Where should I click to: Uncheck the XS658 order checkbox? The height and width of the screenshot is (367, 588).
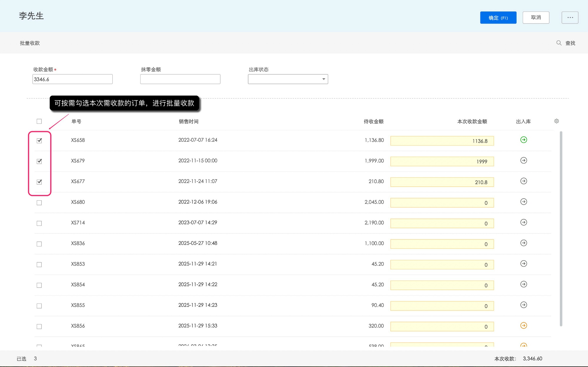click(x=39, y=141)
